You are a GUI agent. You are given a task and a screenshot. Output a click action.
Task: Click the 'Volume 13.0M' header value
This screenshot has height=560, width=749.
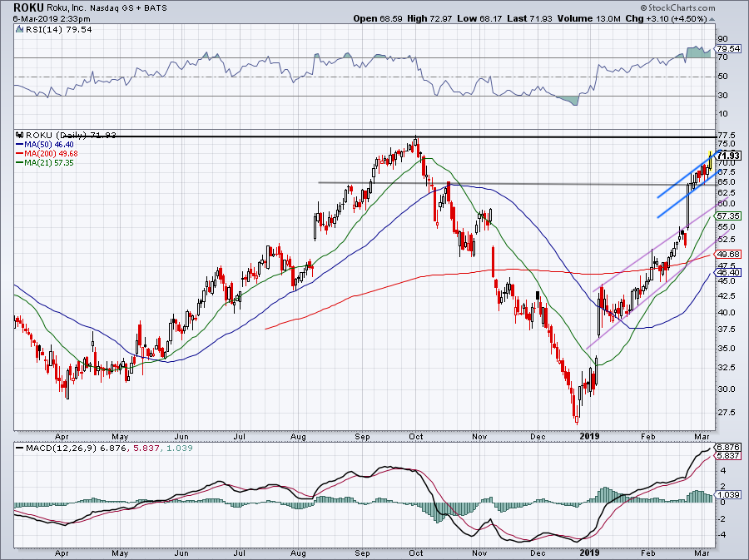(589, 19)
